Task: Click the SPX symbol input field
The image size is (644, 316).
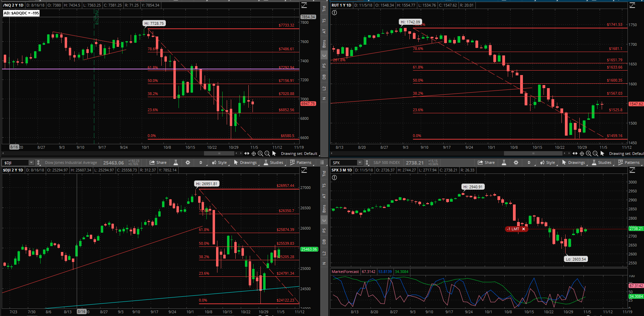Action: coord(344,162)
